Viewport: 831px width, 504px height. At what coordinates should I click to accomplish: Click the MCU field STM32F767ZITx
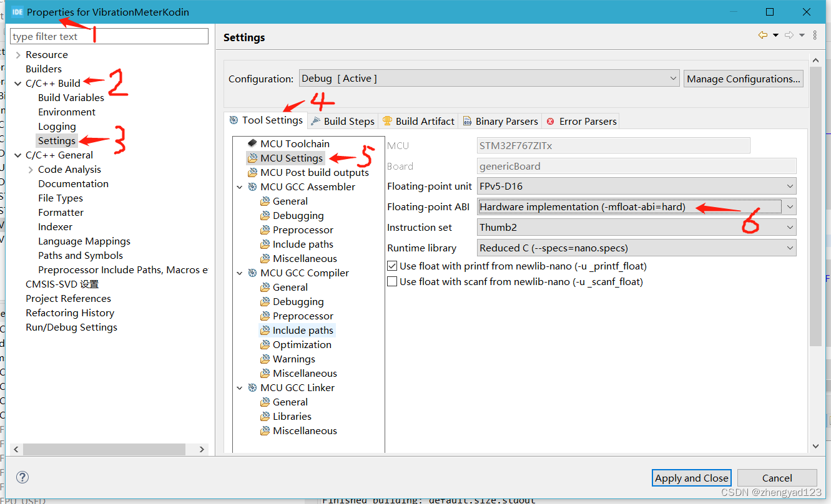click(614, 145)
